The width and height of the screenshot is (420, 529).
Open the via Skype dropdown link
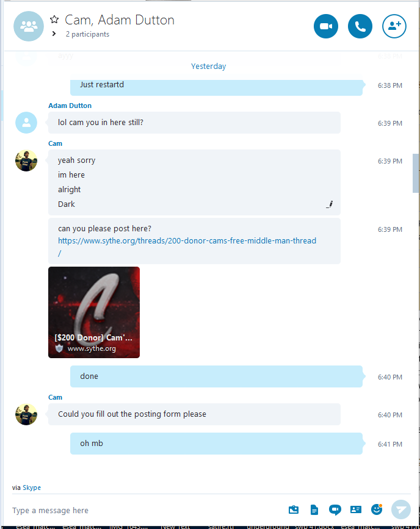coord(32,488)
